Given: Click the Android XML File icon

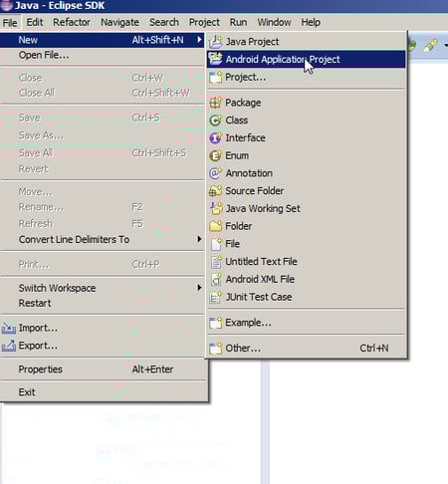Looking at the screenshot, I should point(216,279).
